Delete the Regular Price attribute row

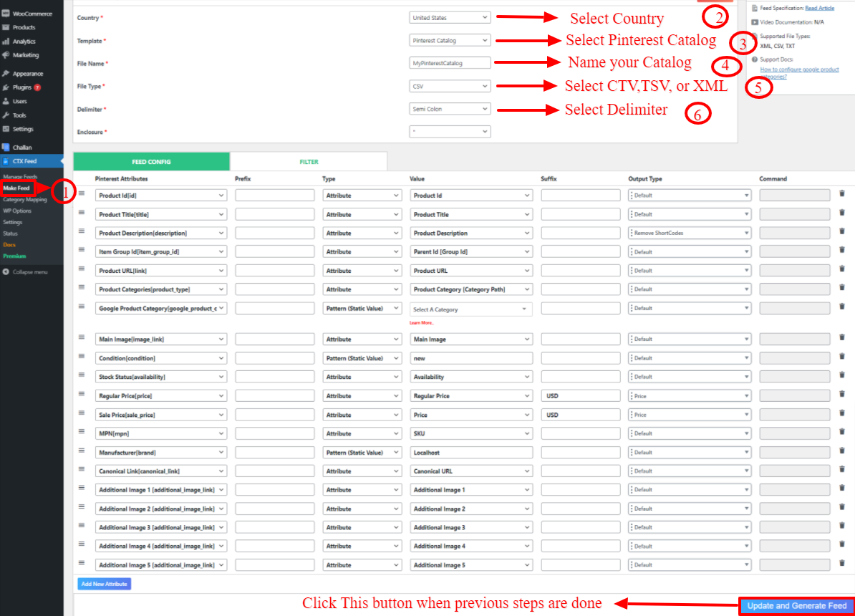[x=842, y=395]
